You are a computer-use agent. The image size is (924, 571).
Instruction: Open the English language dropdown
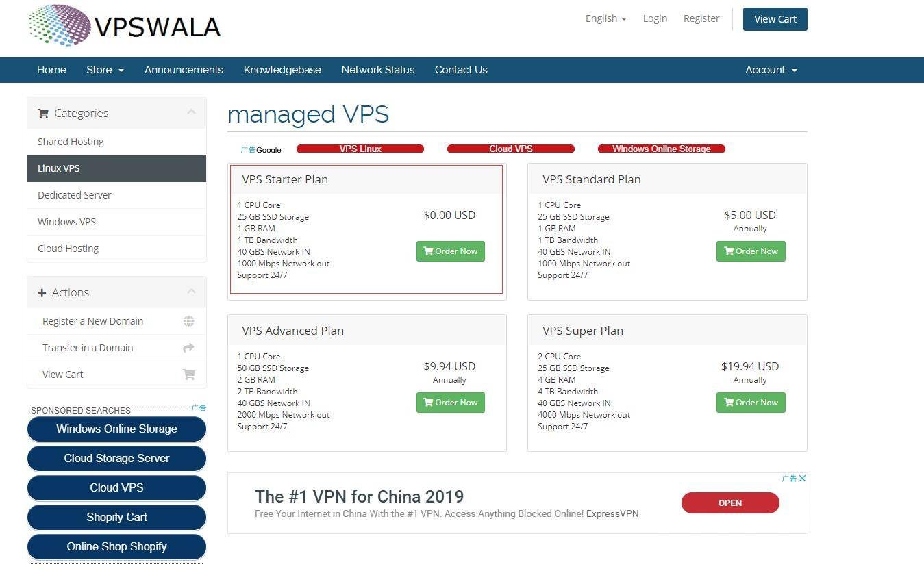(x=605, y=18)
